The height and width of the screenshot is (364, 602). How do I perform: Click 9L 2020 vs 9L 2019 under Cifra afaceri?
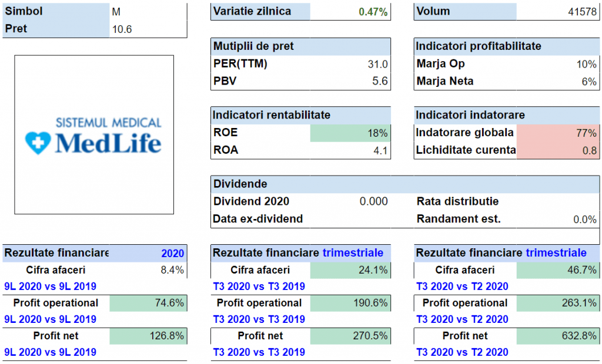tap(50, 287)
